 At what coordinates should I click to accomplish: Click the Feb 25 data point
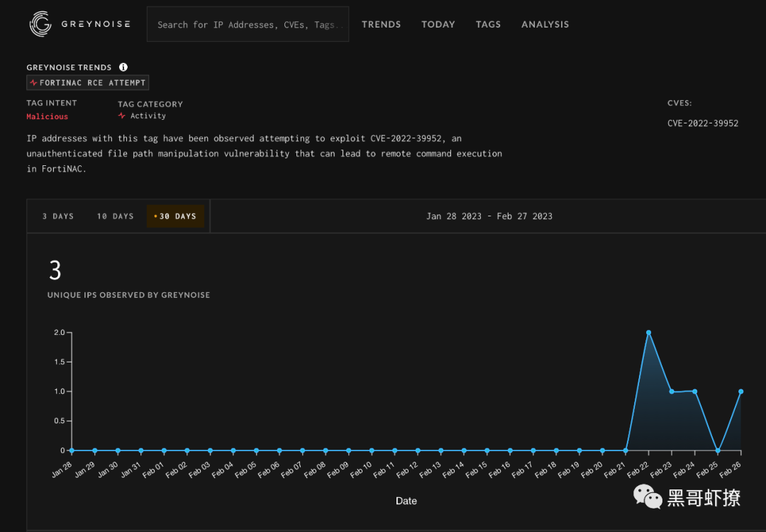point(718,450)
